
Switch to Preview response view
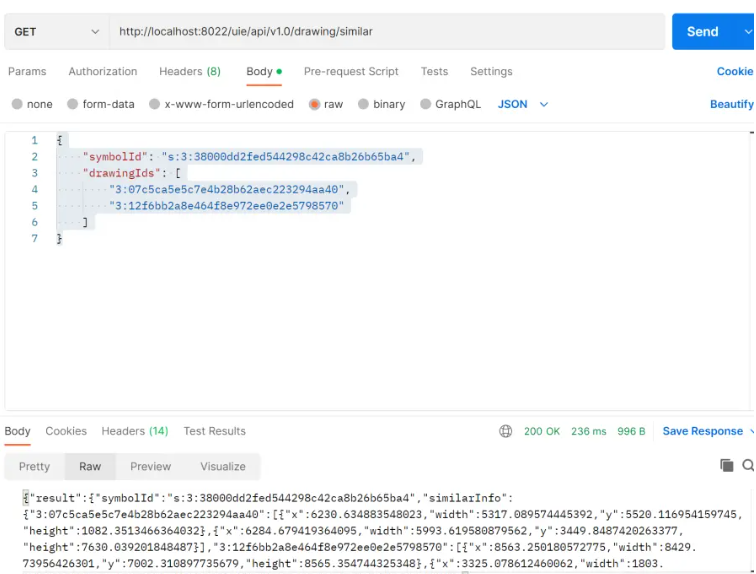[x=150, y=467]
